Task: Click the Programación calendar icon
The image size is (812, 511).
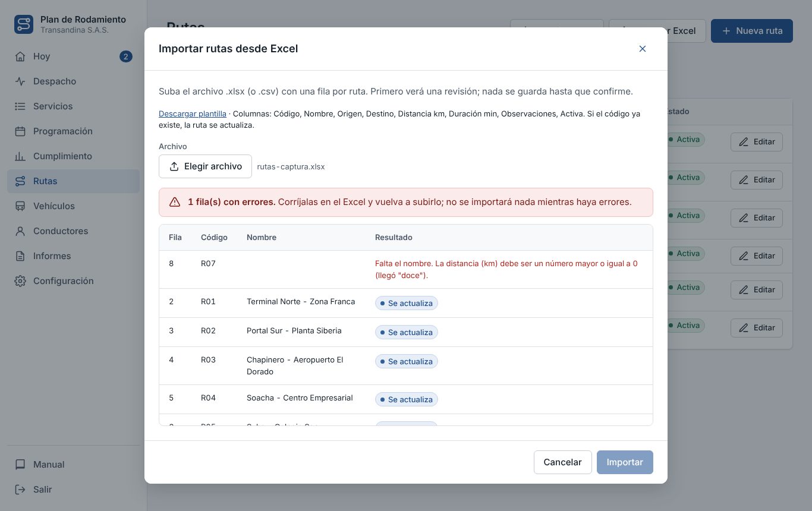Action: pos(20,131)
